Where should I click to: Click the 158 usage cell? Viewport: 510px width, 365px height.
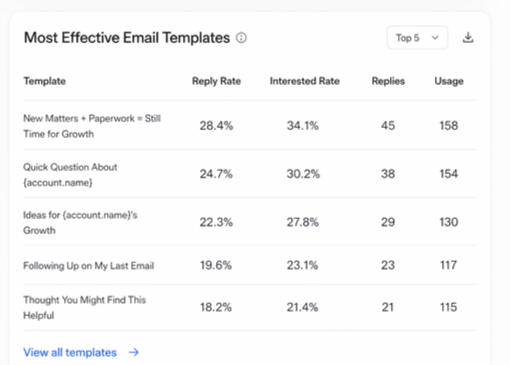(x=449, y=126)
